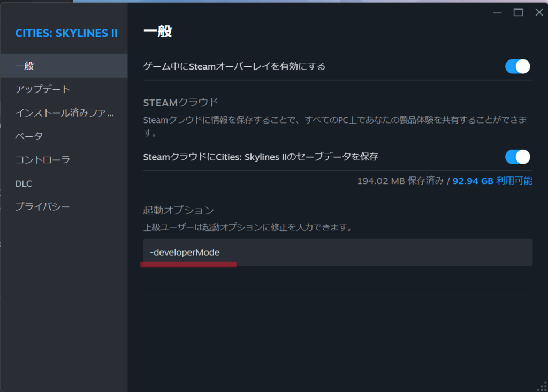Switch to the アップデート tab
548x392 pixels.
pyautogui.click(x=64, y=89)
